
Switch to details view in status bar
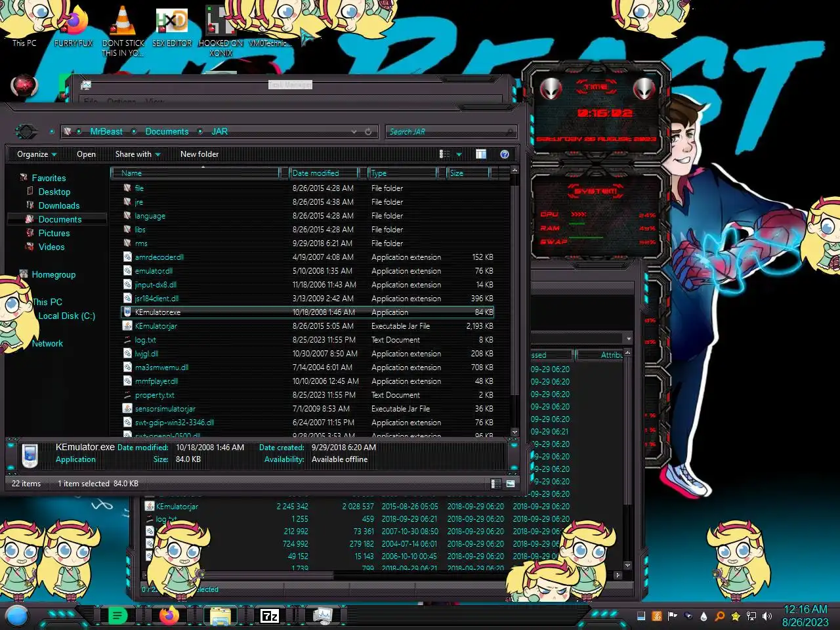[x=497, y=484]
